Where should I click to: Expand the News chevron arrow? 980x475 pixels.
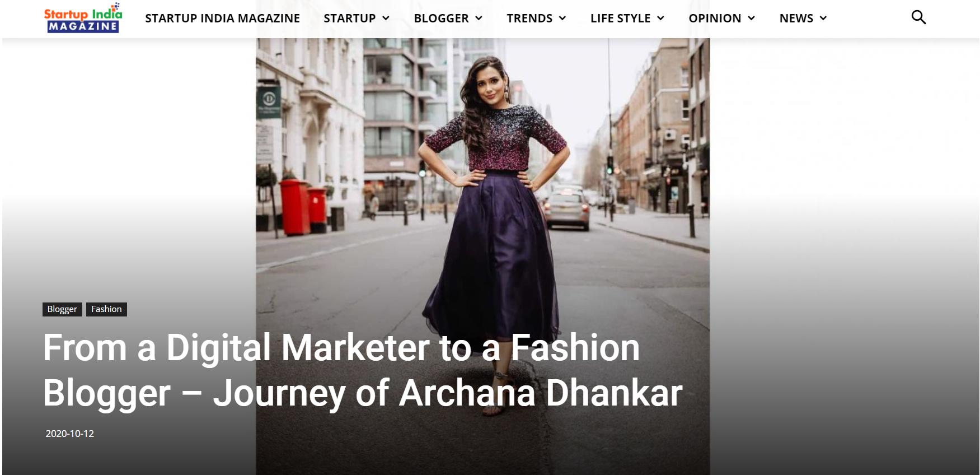tap(823, 18)
